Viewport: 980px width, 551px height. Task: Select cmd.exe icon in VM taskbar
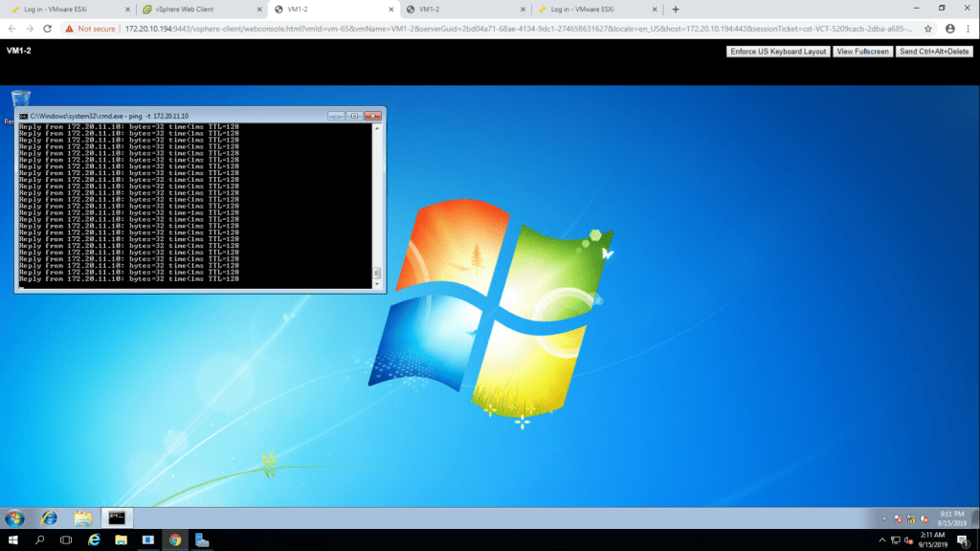tap(118, 518)
